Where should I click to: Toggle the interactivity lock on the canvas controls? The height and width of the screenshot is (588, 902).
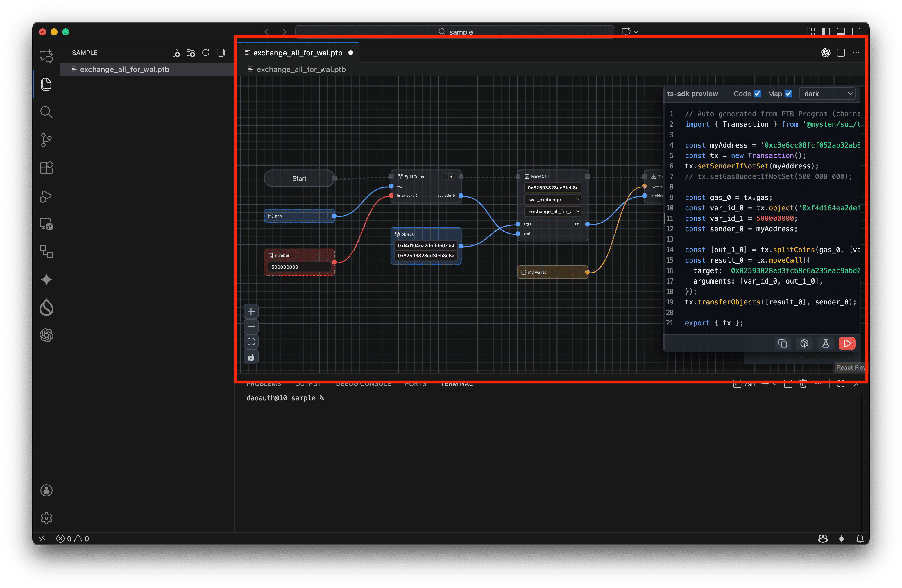[x=250, y=356]
